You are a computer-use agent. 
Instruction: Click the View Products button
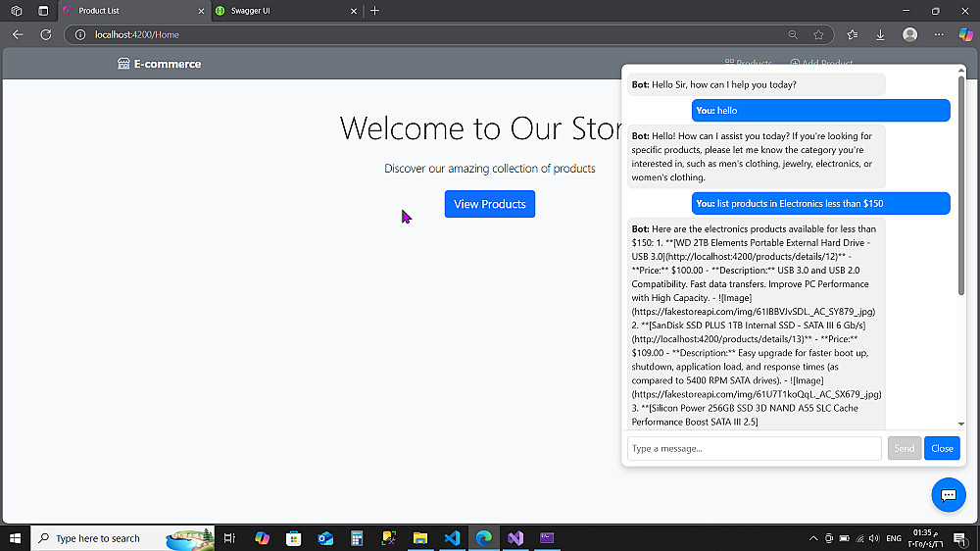(489, 204)
